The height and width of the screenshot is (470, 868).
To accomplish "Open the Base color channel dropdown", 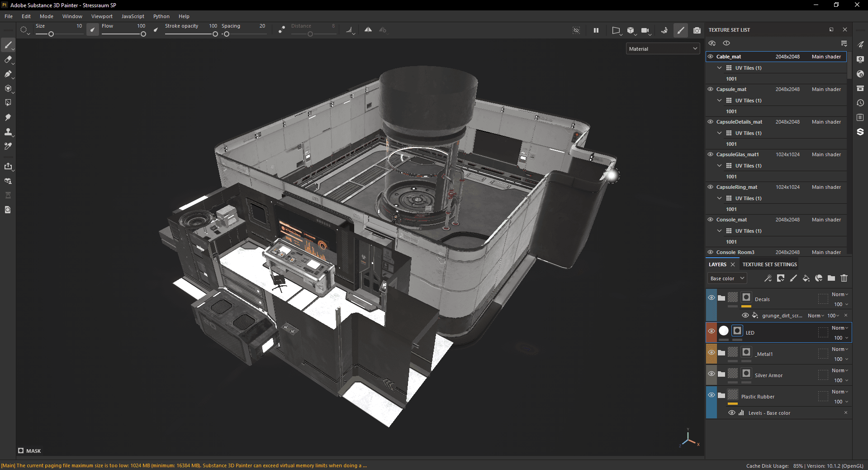I will [727, 278].
